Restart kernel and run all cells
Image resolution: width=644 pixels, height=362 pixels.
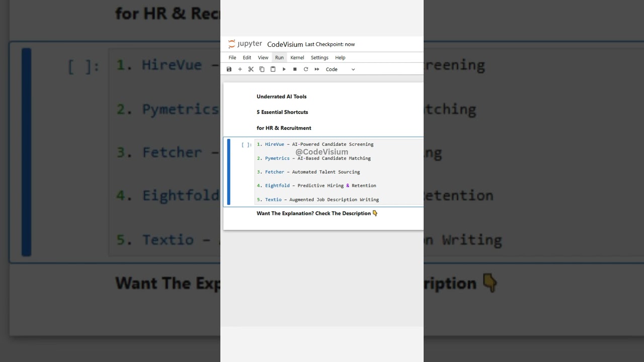pos(317,69)
